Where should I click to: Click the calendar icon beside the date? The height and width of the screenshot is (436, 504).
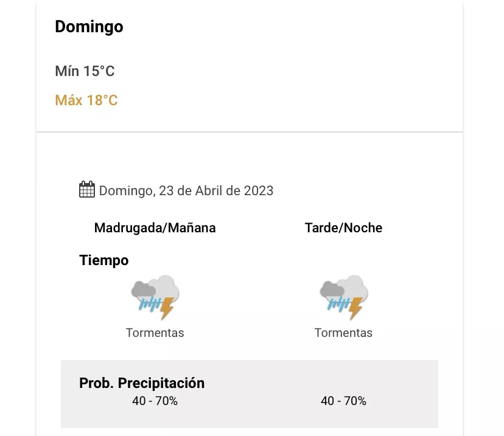click(x=87, y=190)
